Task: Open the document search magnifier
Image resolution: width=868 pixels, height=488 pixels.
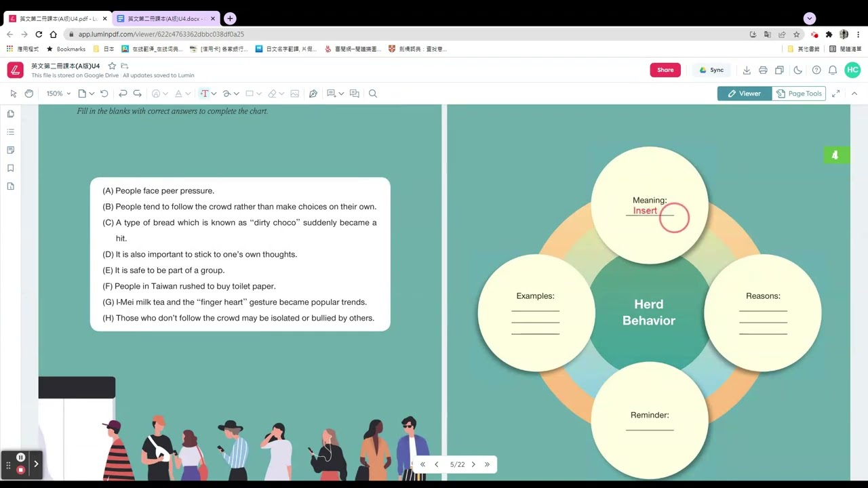Action: pyautogui.click(x=373, y=94)
